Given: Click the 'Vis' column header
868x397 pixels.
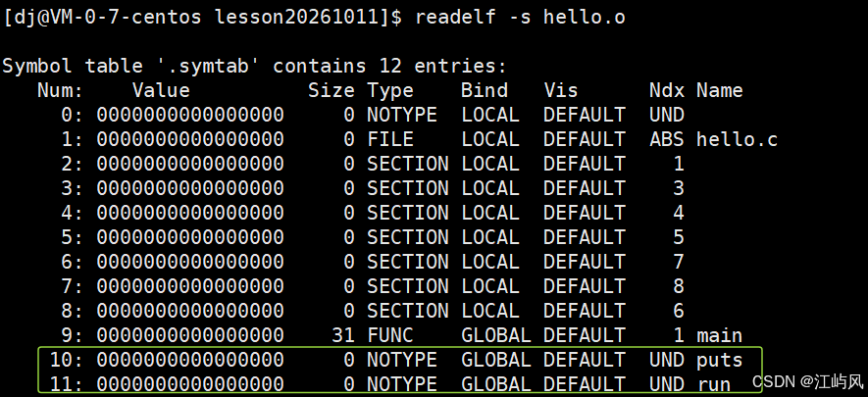Looking at the screenshot, I should tap(561, 90).
